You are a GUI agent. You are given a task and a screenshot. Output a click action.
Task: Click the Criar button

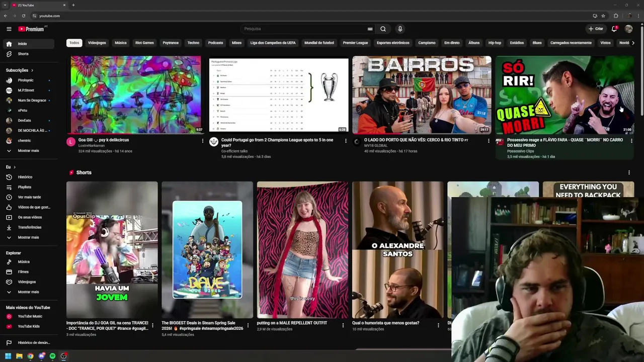click(596, 29)
